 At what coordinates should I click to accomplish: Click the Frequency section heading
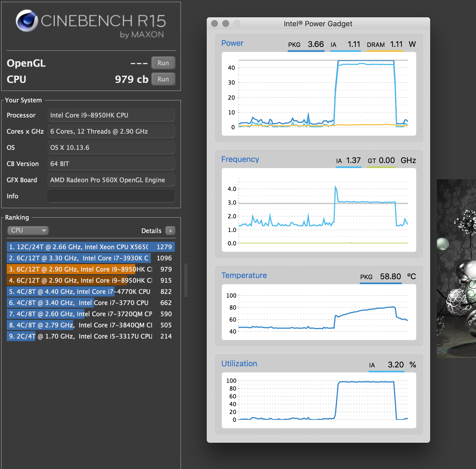(240, 159)
